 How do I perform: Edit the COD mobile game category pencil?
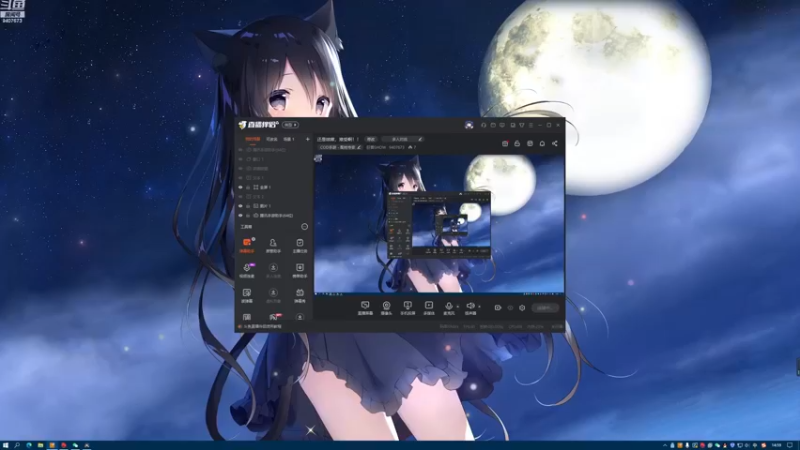359,147
